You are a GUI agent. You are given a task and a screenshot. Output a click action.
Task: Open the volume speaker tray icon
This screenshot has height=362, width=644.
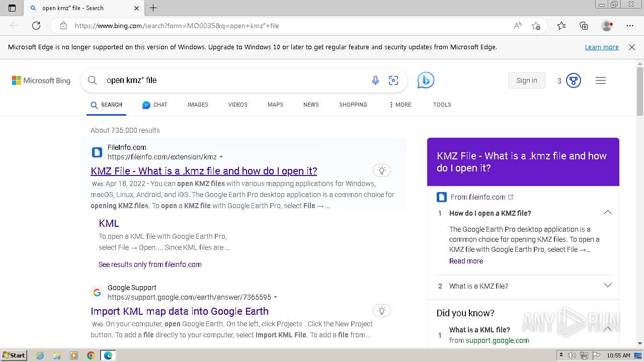[x=572, y=355]
